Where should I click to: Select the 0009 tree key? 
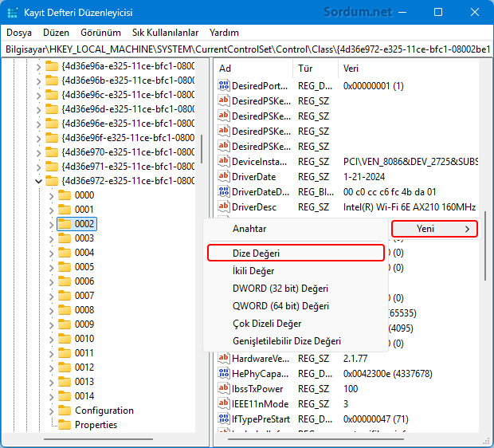[x=84, y=324]
